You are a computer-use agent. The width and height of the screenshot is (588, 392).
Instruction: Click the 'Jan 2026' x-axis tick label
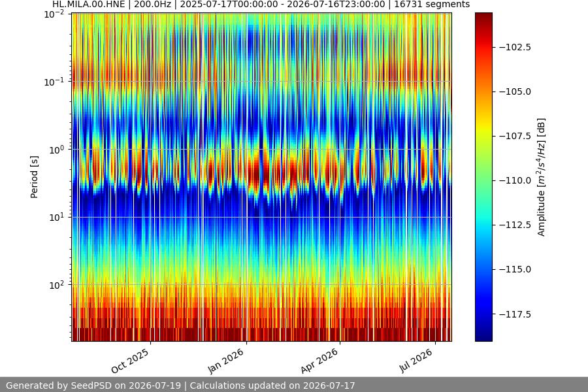coord(226,361)
